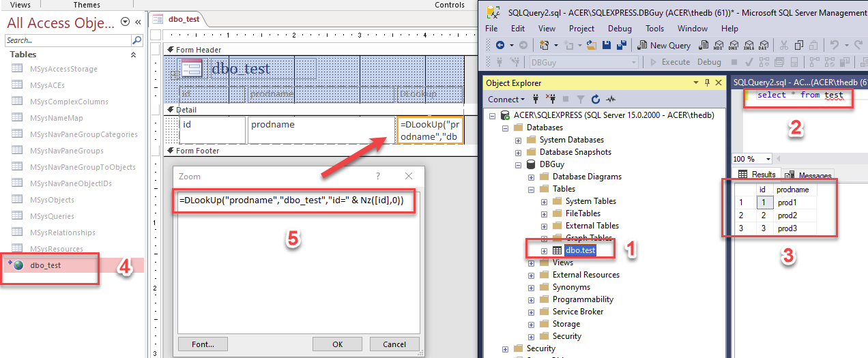Click the Connect Object Explorer plug icon

pos(535,99)
